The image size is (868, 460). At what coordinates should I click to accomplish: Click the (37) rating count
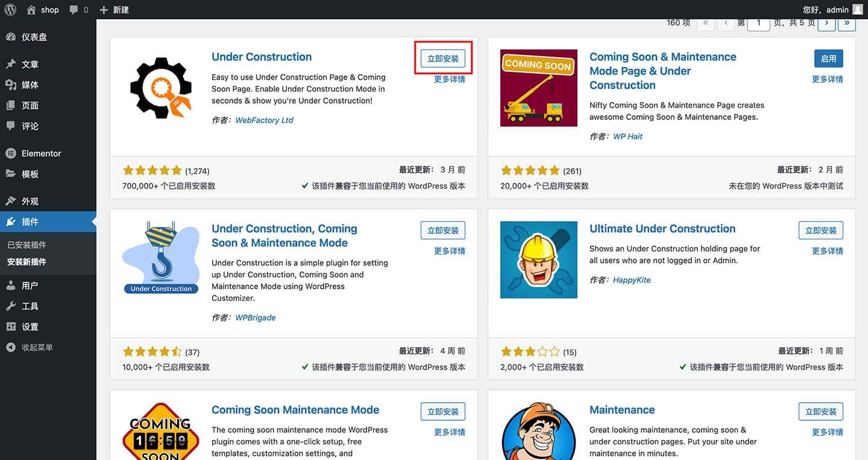click(192, 352)
